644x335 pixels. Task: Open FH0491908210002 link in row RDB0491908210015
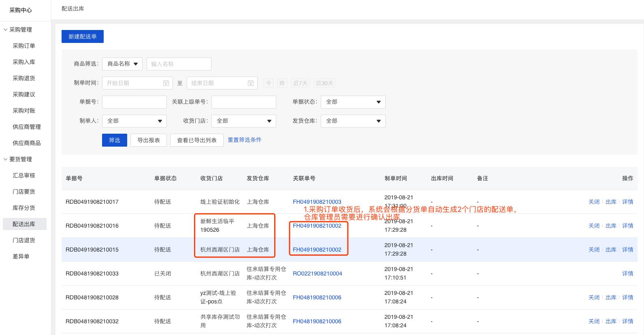[317, 250]
